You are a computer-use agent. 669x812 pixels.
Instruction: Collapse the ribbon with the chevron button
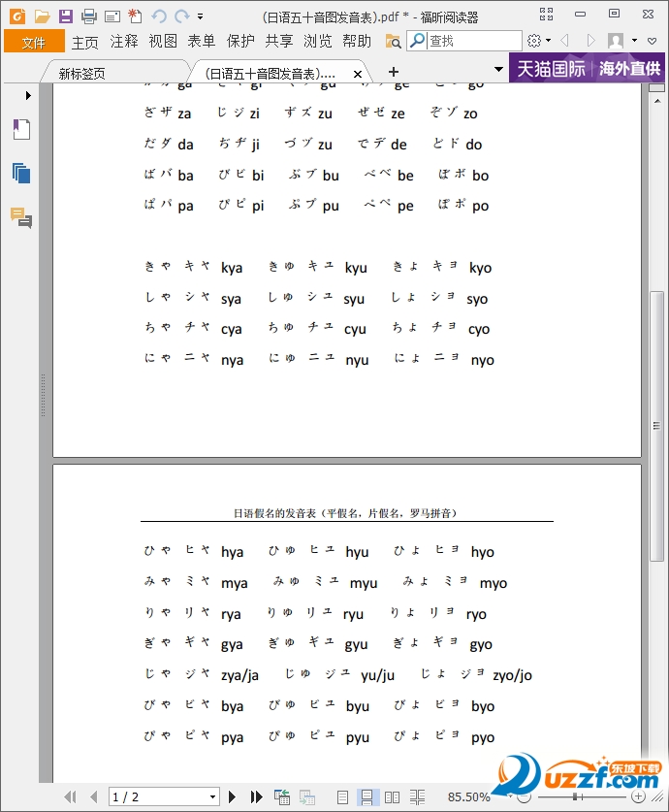pyautogui.click(x=652, y=41)
